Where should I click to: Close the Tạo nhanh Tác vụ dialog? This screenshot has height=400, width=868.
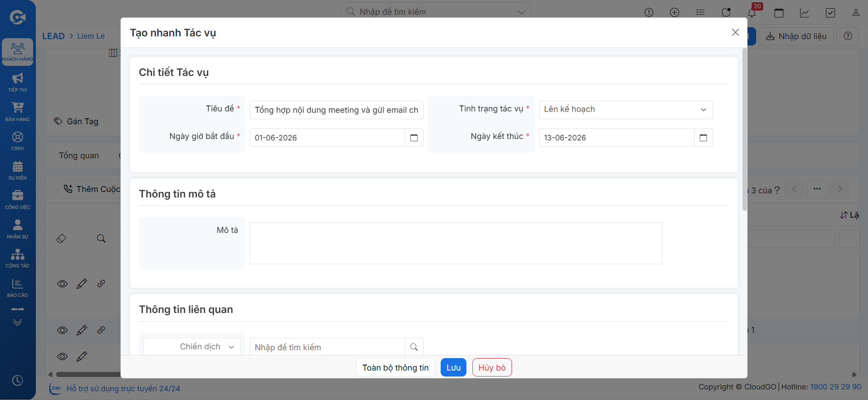735,32
